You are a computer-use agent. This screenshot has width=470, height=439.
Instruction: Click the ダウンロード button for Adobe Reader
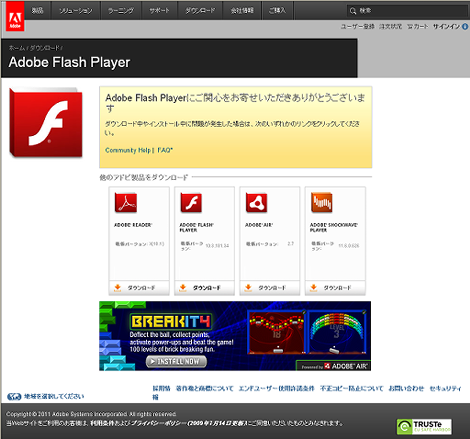[139, 288]
